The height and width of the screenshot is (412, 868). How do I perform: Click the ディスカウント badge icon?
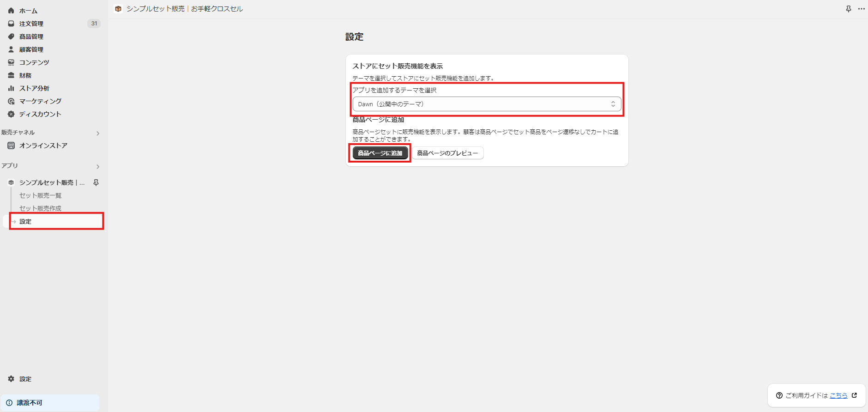[x=11, y=114]
